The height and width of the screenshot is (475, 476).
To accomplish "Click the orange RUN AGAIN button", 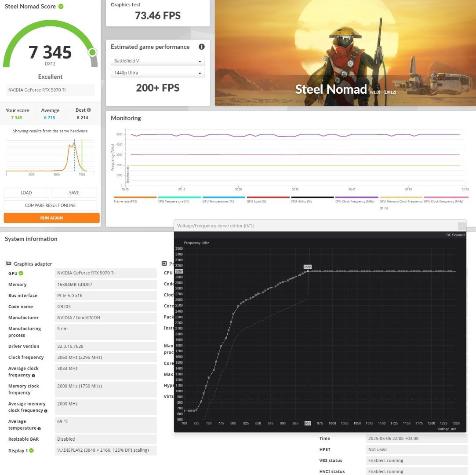I will click(x=51, y=218).
